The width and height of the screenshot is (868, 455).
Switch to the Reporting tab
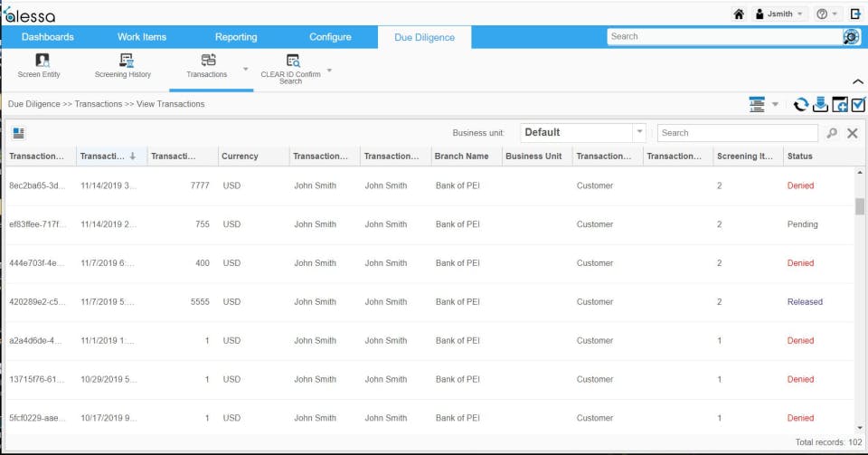point(236,37)
